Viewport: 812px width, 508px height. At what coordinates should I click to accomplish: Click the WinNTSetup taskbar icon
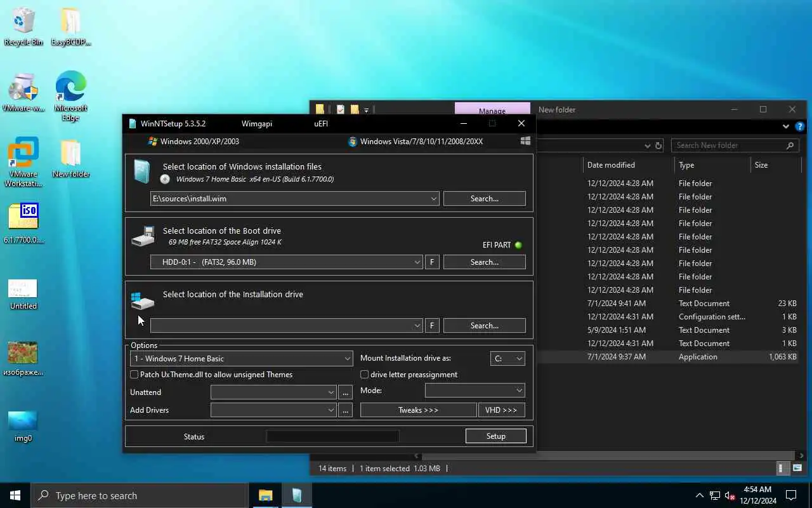[297, 495]
